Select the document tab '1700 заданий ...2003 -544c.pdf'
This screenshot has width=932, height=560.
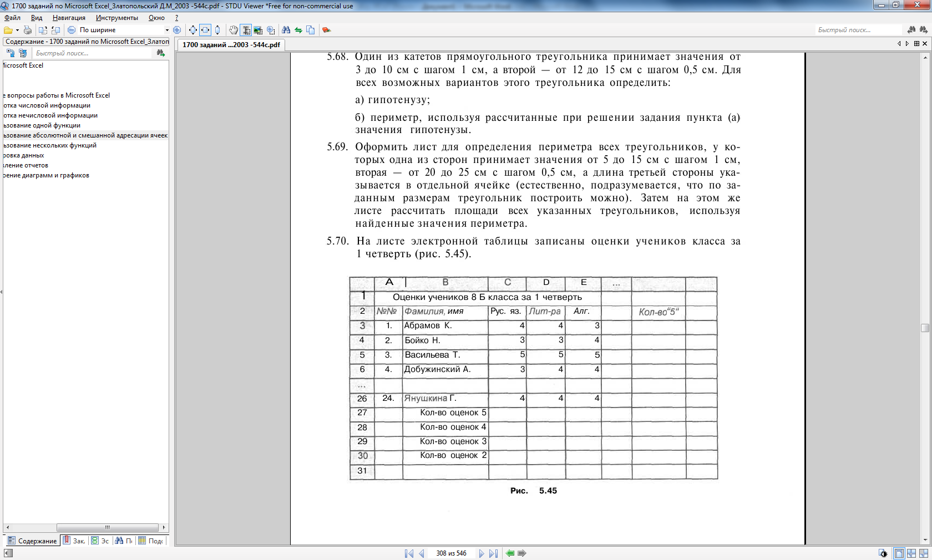[x=231, y=45]
